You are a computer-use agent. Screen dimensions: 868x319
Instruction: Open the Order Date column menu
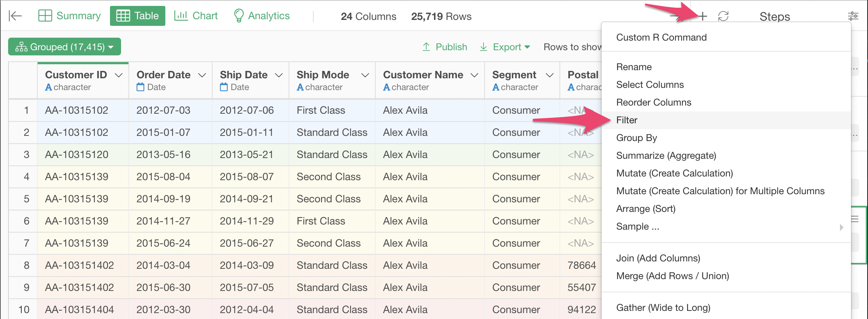click(202, 75)
